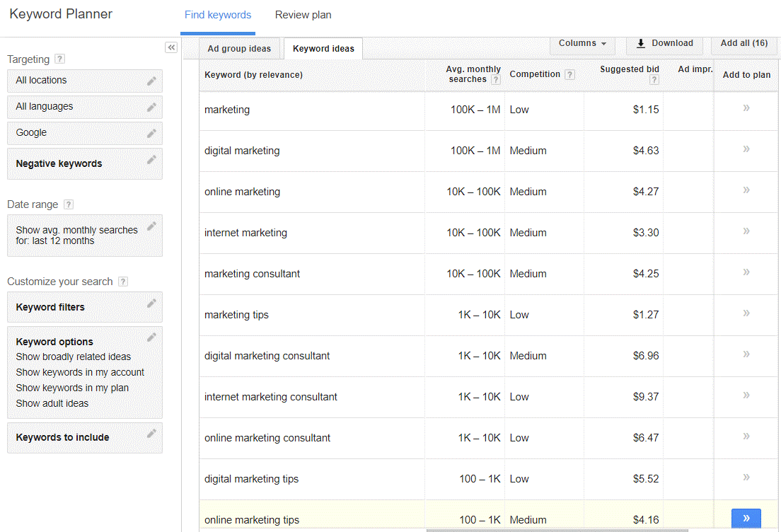Image resolution: width=781 pixels, height=532 pixels.
Task: Open Google network setting
Action: tap(85, 134)
